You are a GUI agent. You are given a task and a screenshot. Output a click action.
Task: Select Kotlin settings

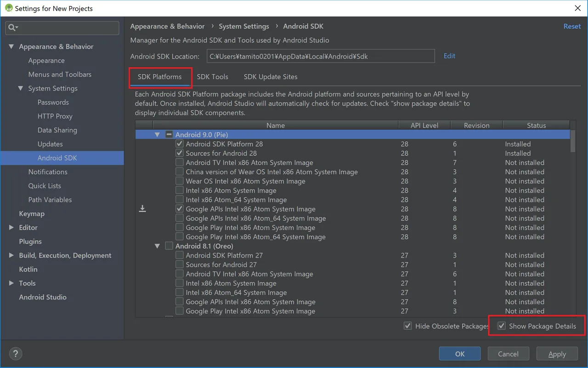(x=28, y=269)
